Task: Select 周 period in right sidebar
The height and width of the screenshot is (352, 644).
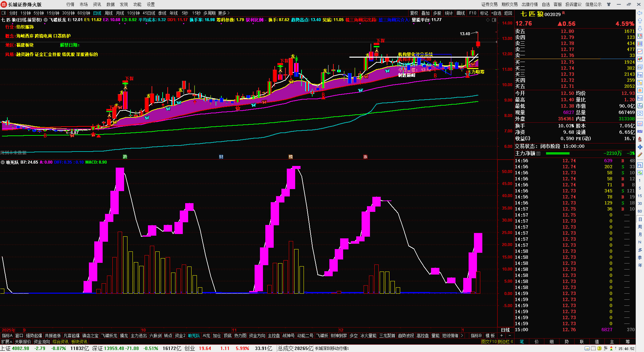Action: tap(640, 227)
